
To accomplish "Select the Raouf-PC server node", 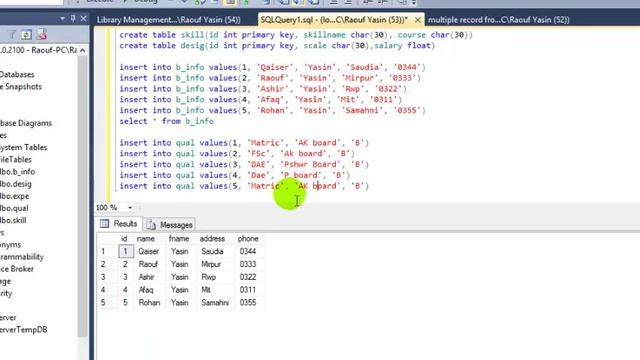I will click(x=38, y=50).
